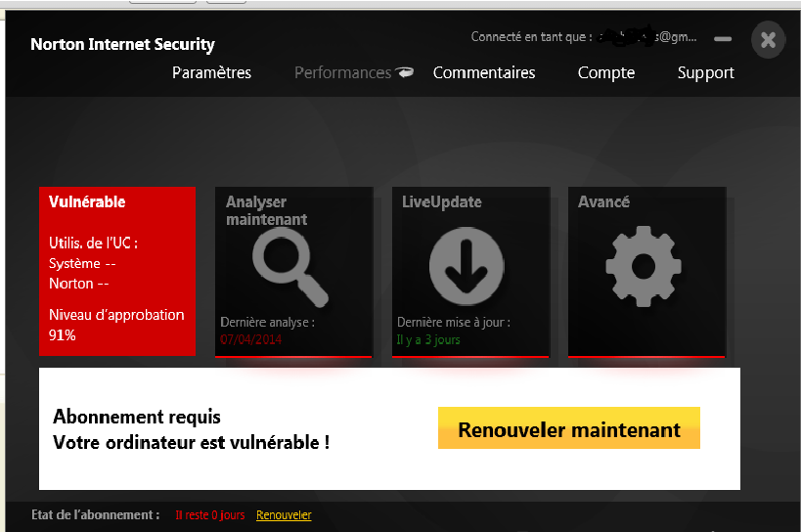Click the last scan date 07/04/2014
Screen dimensions: 801x532
(x=250, y=339)
